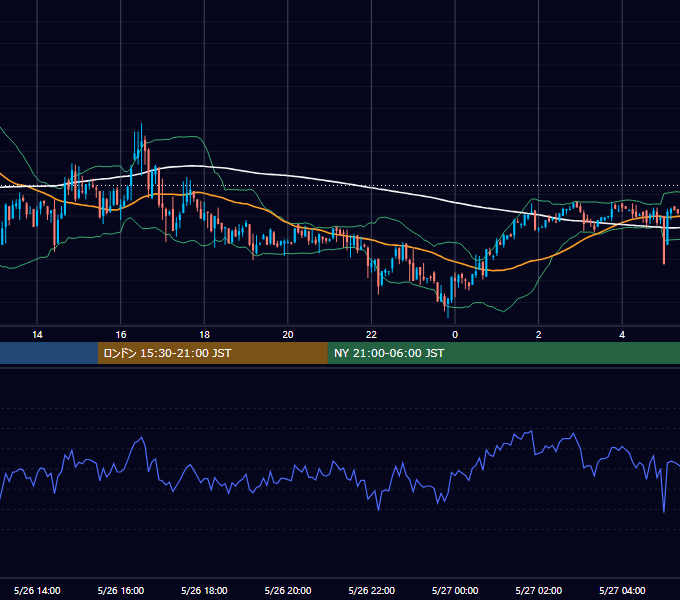680x600 pixels.
Task: Click the 20 hour axis label
Action: point(288,335)
